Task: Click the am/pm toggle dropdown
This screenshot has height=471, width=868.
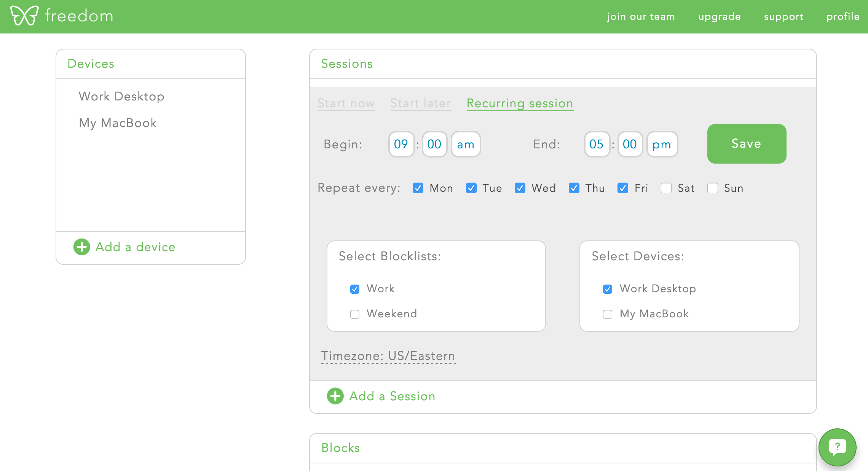Action: pyautogui.click(x=465, y=144)
